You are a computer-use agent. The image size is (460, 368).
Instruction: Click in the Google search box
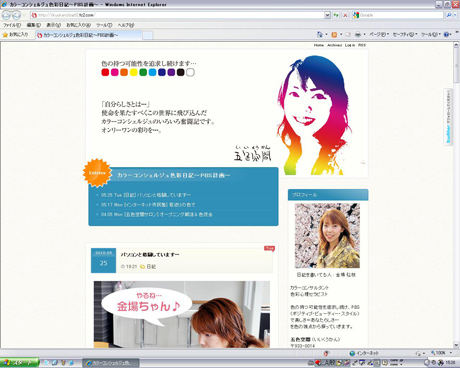coord(398,15)
